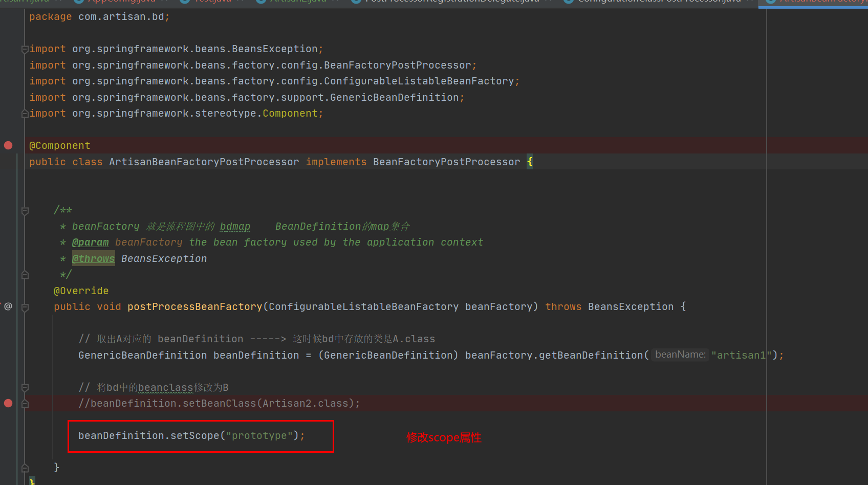Collapse the import statements block

click(25, 49)
